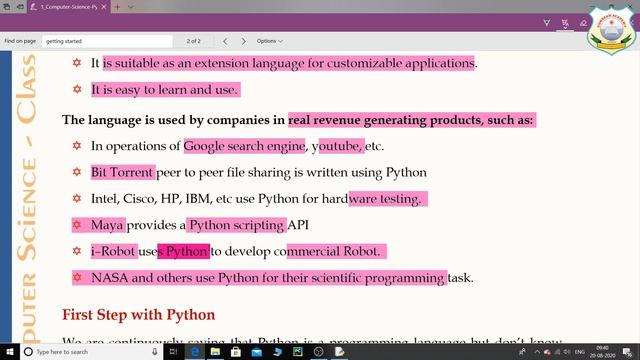Open the volume control in the tray
The height and width of the screenshot is (360, 640).
[567, 352]
